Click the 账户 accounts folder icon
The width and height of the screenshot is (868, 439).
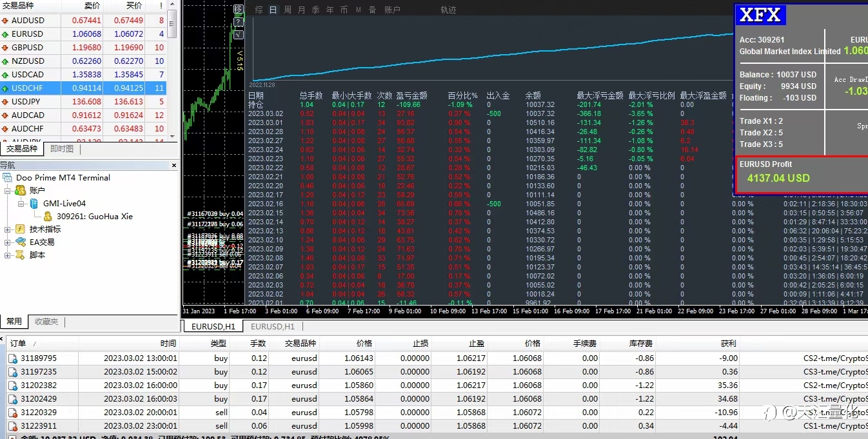click(x=21, y=191)
